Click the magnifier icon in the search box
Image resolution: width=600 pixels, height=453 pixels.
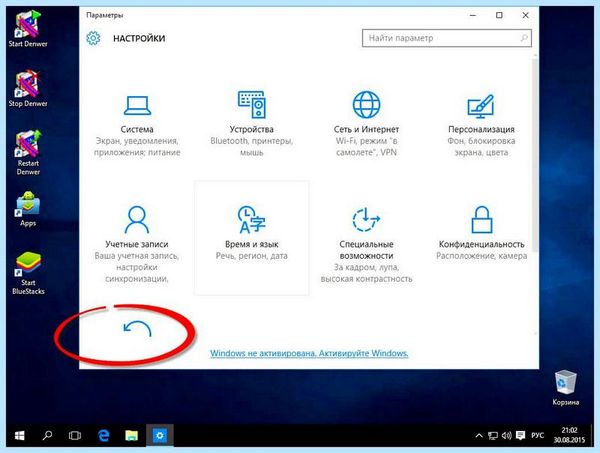pos(524,38)
